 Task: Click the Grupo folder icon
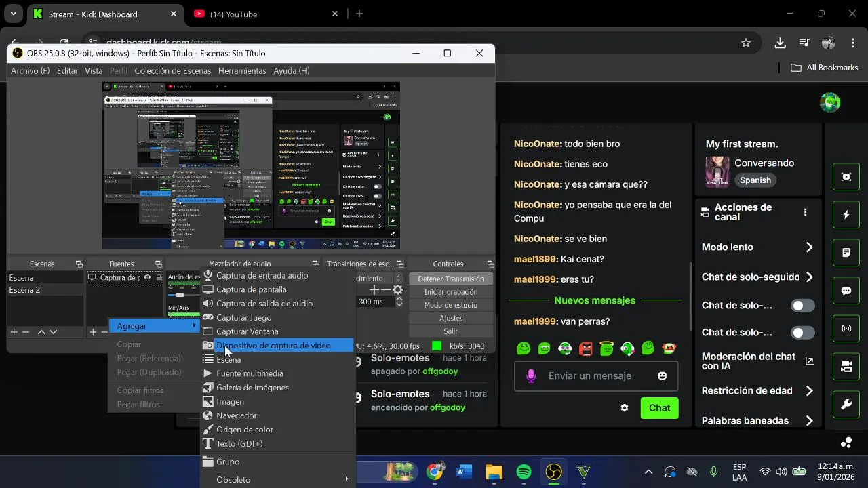(208, 462)
